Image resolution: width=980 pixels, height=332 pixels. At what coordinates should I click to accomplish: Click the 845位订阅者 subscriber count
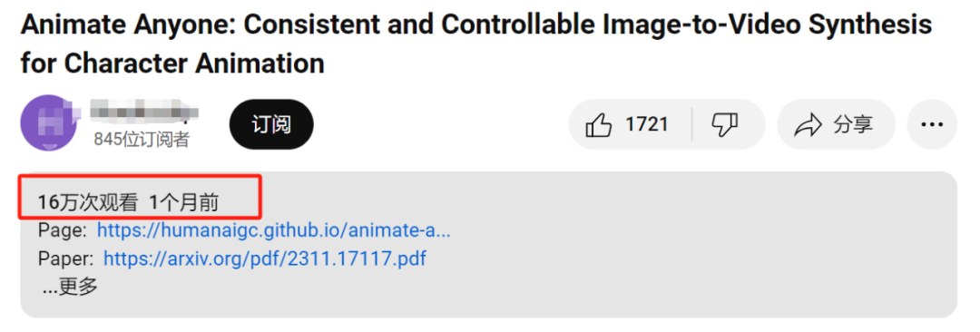pos(142,139)
